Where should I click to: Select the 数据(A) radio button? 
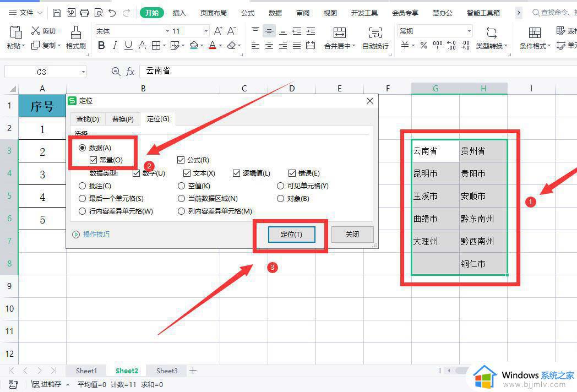coord(83,148)
